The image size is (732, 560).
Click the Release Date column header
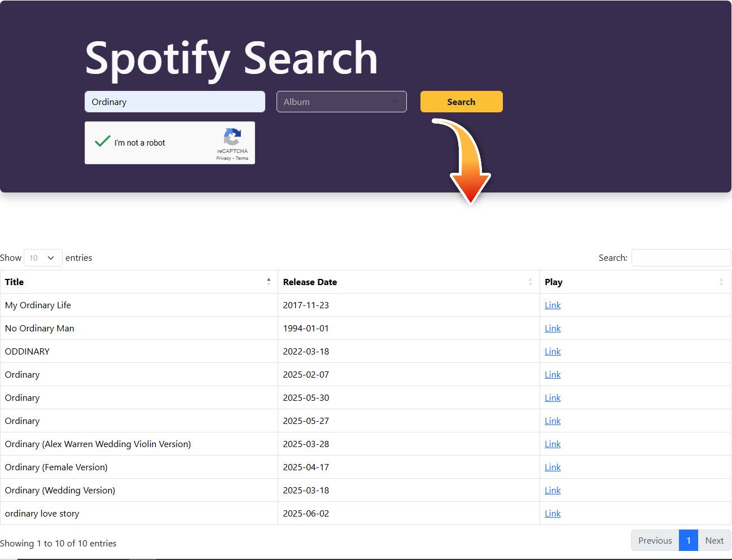[x=409, y=282]
